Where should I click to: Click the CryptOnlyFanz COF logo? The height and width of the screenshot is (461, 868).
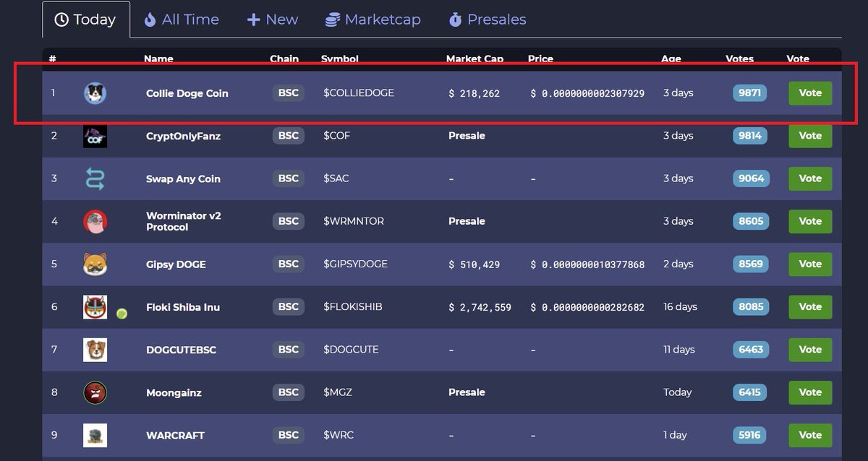[95, 136]
